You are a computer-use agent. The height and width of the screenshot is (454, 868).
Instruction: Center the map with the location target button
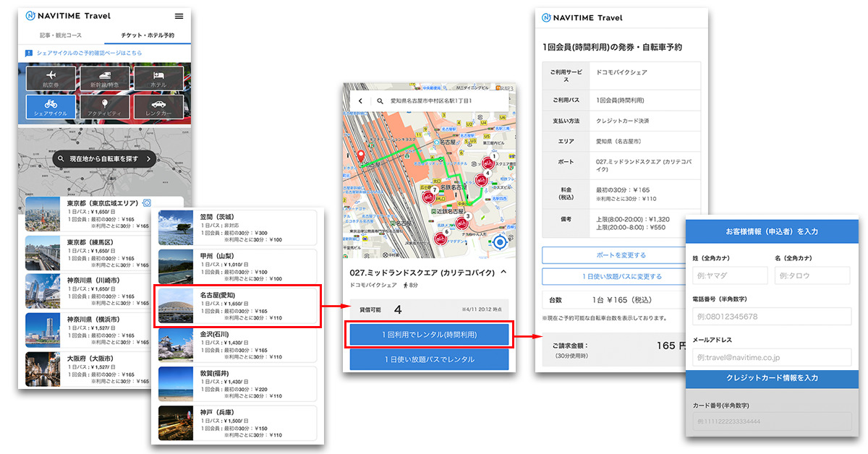[x=500, y=244]
